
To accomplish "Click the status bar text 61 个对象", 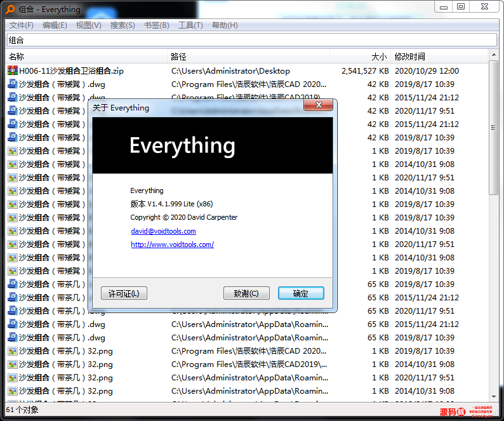I will [x=22, y=410].
